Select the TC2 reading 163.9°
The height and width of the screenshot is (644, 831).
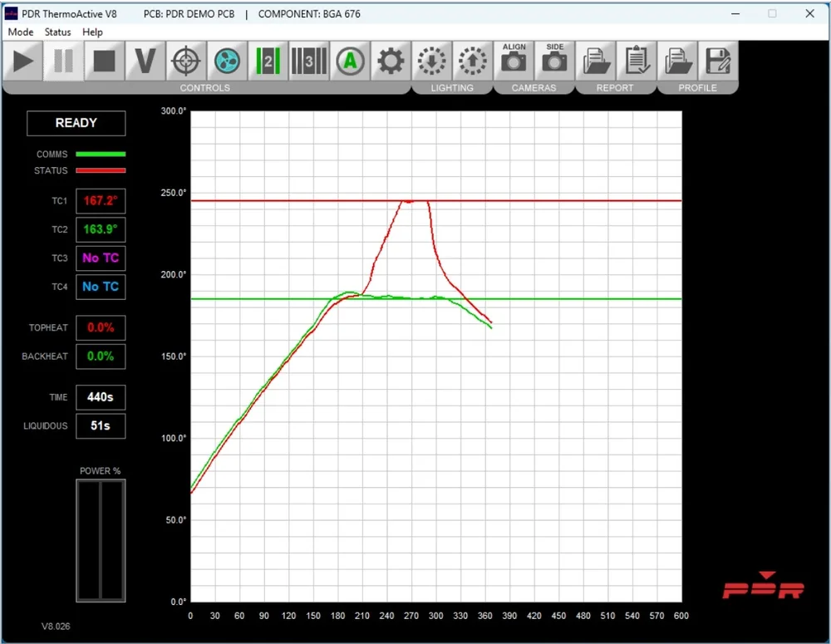101,229
